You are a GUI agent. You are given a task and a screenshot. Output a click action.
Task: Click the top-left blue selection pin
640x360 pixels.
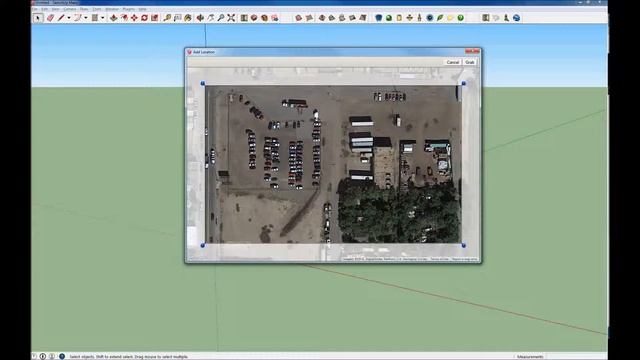coord(203,83)
